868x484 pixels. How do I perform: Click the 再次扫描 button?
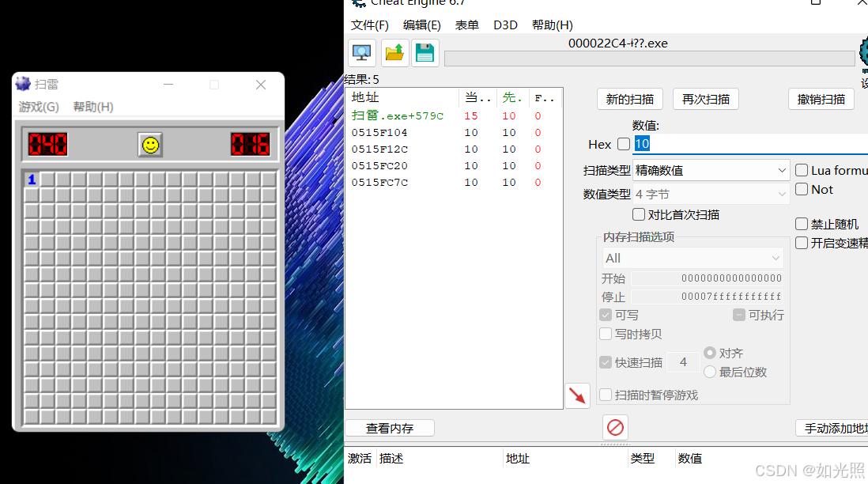click(706, 99)
